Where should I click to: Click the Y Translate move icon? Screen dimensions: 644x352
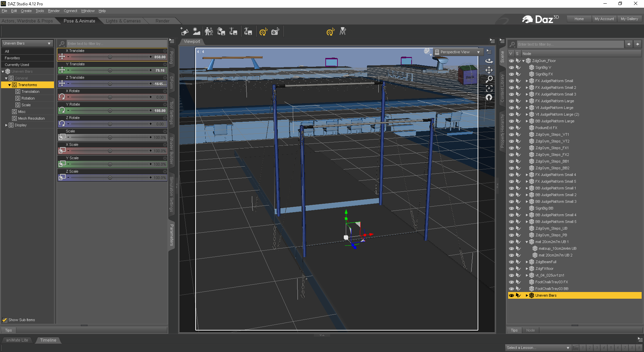pyautogui.click(x=62, y=70)
